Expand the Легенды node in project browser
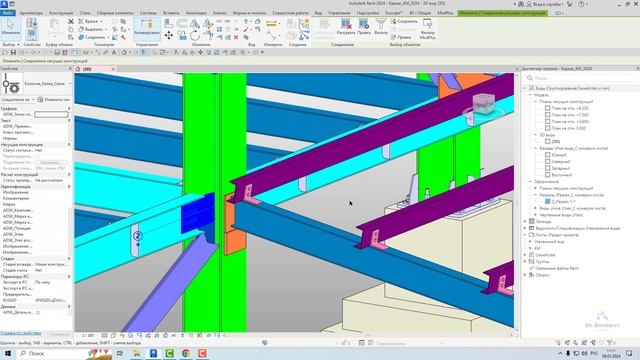 point(525,222)
